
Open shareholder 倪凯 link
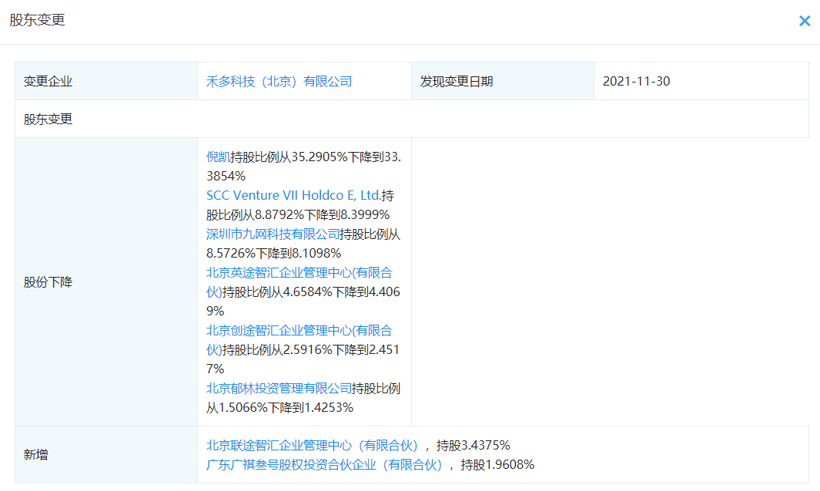tap(218, 157)
